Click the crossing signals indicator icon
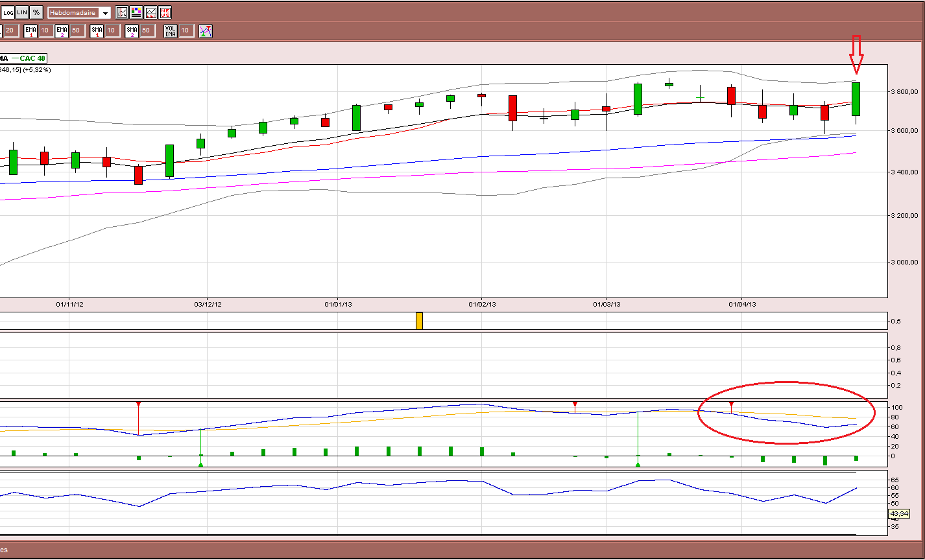This screenshot has width=925, height=560. click(206, 30)
